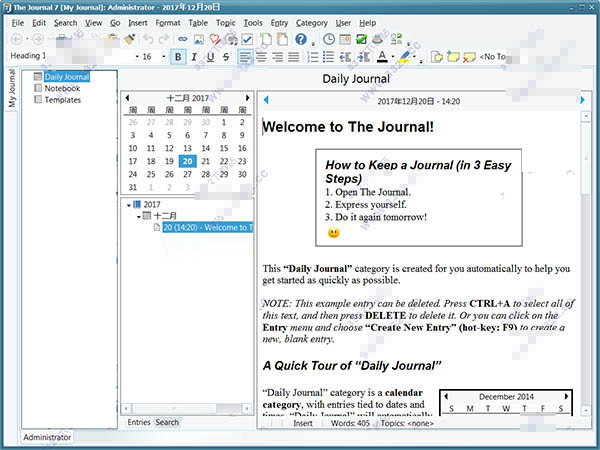Viewport: 600px width, 450px height.
Task: Insert a hyperlink with the chain icon
Action: point(183,39)
